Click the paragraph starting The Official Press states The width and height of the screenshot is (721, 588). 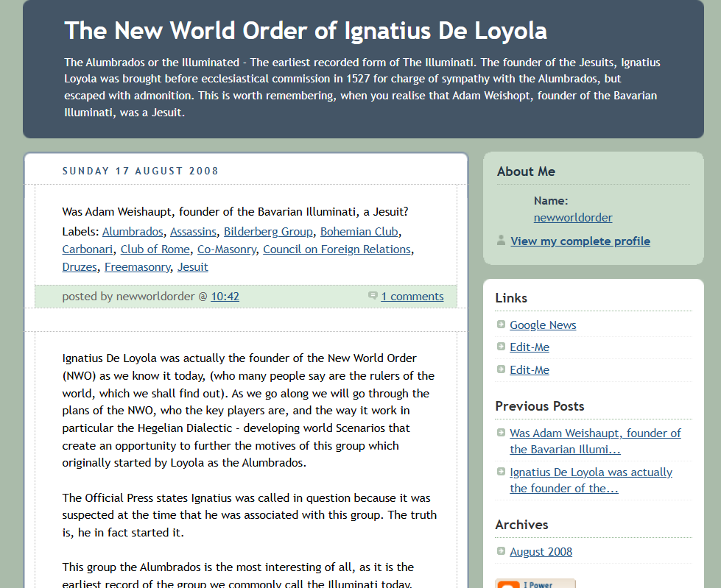(x=249, y=515)
